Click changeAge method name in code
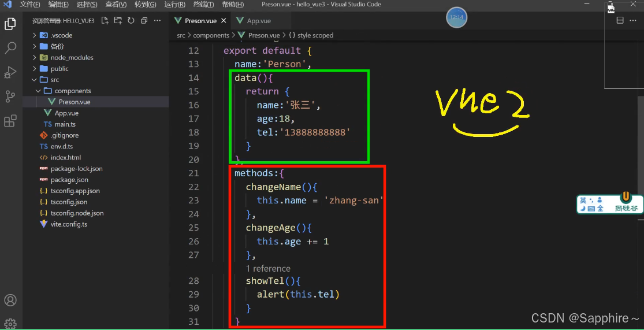The image size is (644, 330). click(x=271, y=228)
